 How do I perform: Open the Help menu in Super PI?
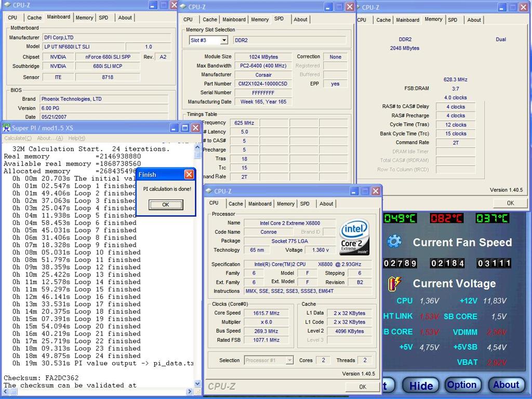point(77,138)
